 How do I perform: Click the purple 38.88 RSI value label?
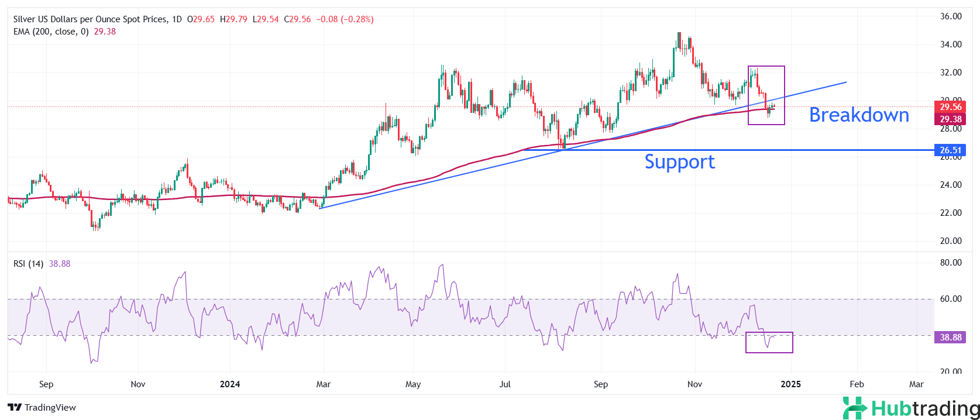(x=950, y=338)
